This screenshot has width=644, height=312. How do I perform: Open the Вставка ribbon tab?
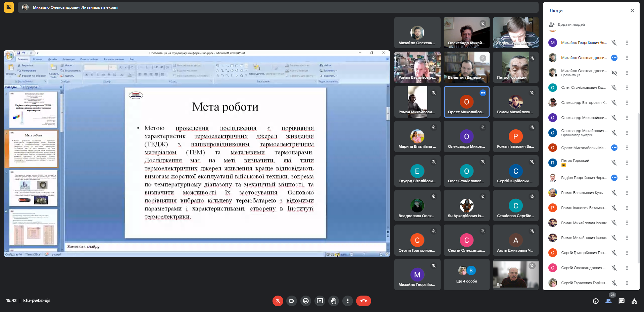tap(38, 59)
